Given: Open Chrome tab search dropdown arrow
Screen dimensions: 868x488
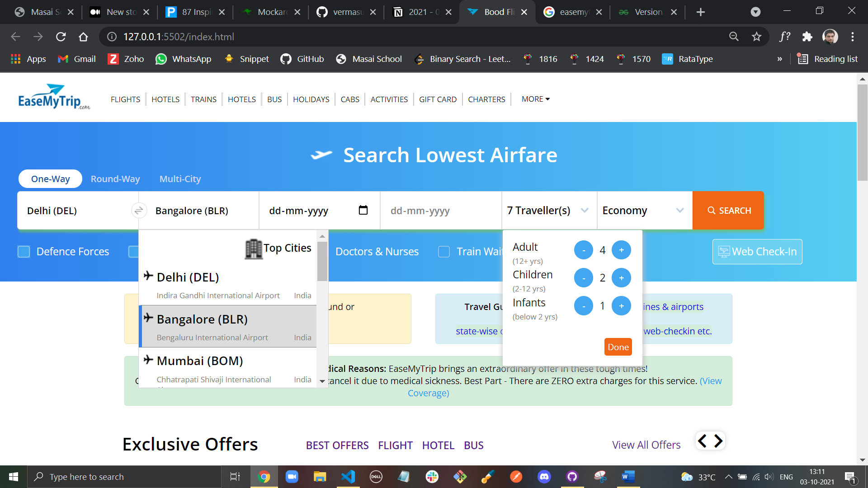Looking at the screenshot, I should click(x=755, y=12).
